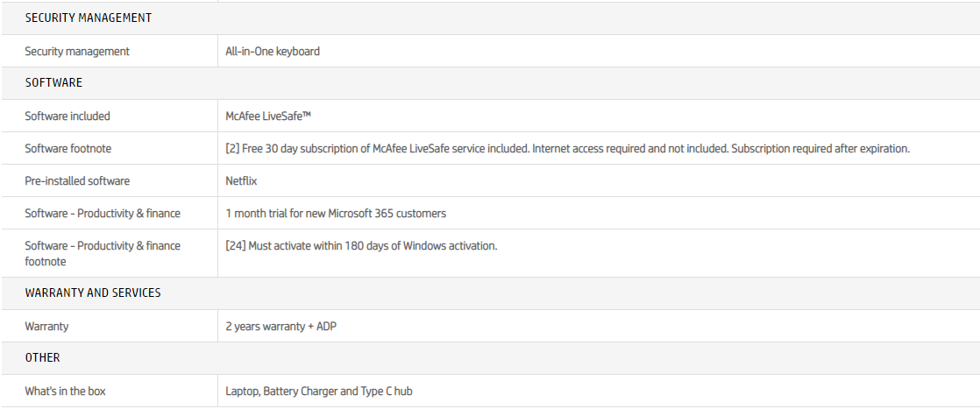Click the McAfee 30 day subscription footnote text
The height and width of the screenshot is (409, 980).
tap(568, 149)
